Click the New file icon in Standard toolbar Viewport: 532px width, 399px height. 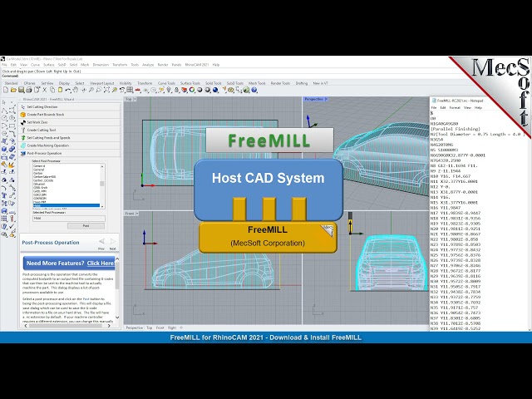point(6,90)
